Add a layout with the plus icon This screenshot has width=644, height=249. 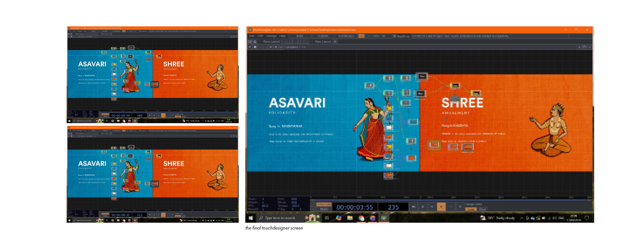[335, 42]
